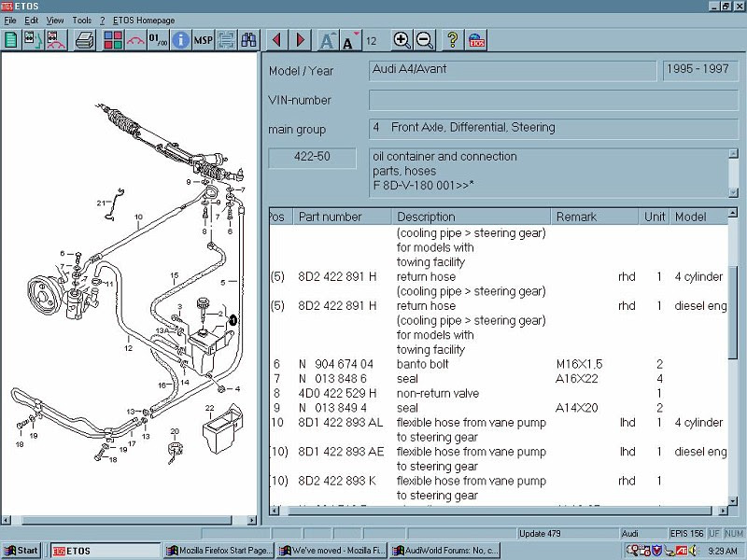Open the ? help menu
Screen dimensions: 747x560
tap(103, 21)
